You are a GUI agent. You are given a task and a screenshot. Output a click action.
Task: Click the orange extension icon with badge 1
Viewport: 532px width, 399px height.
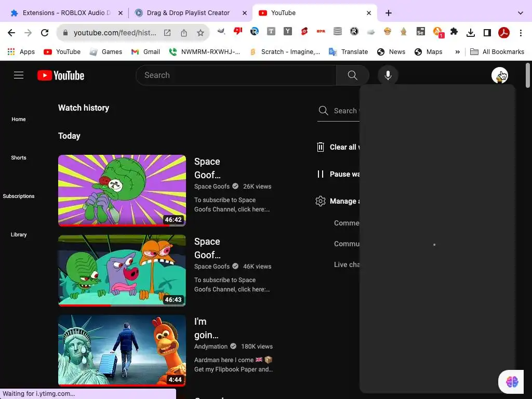click(x=438, y=32)
